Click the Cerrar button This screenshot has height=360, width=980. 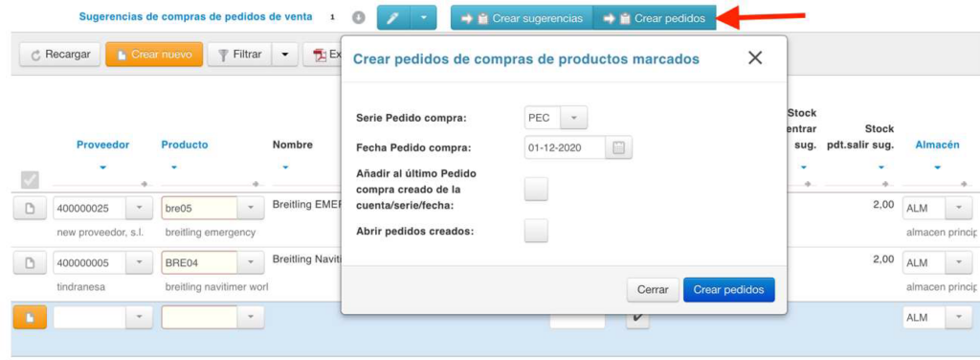653,290
